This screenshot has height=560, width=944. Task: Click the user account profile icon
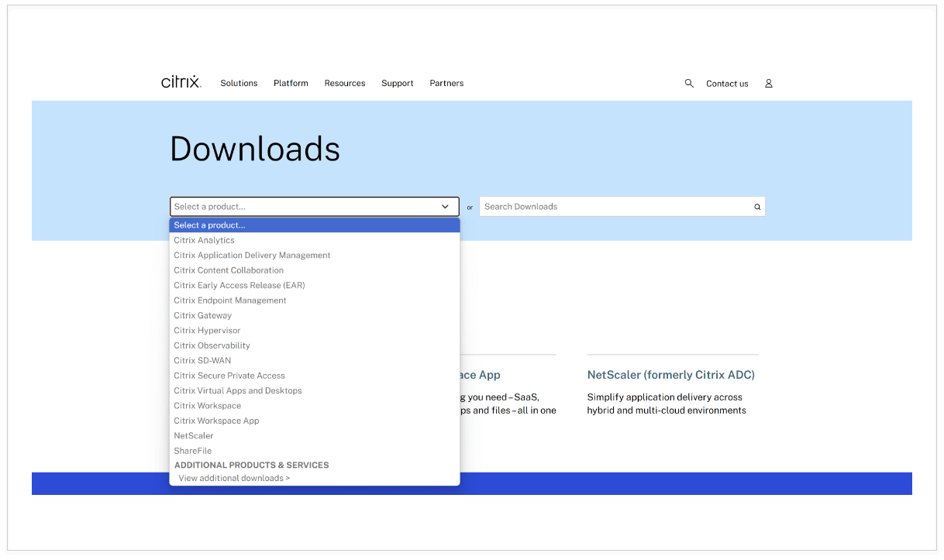click(x=769, y=83)
